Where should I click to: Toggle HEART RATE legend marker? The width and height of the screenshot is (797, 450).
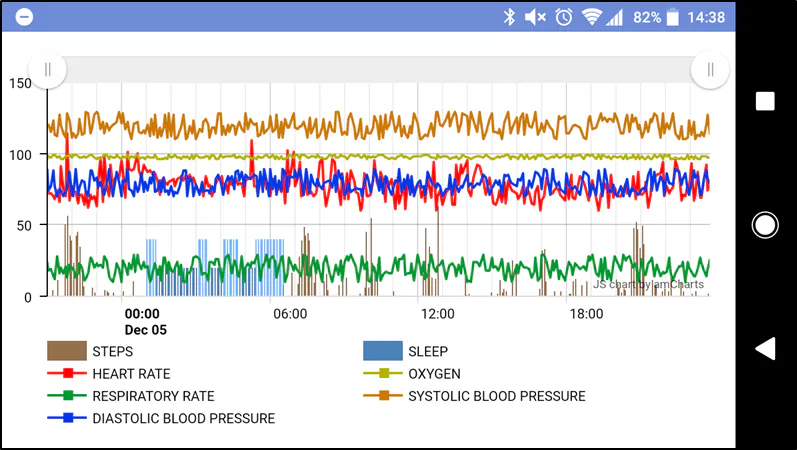pyautogui.click(x=66, y=373)
